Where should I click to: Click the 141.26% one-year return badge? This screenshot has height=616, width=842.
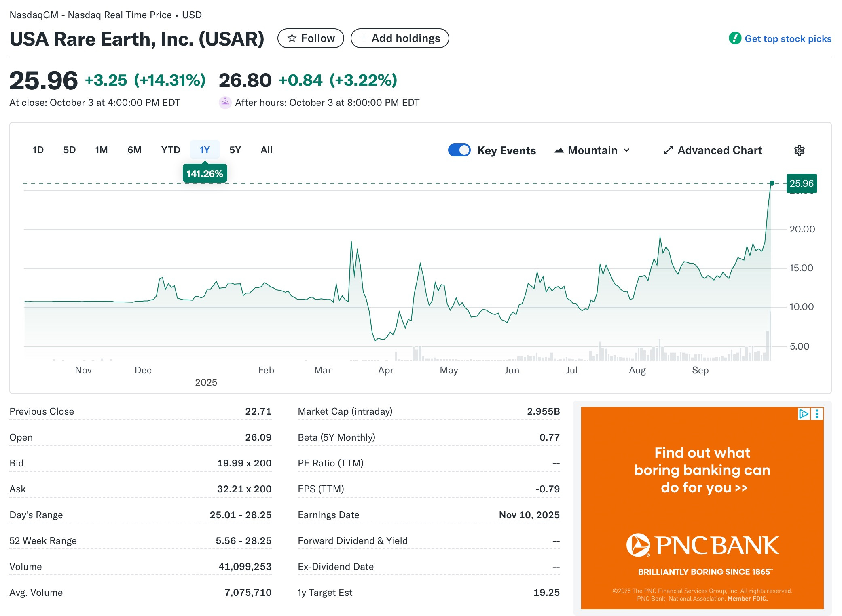pos(205,174)
